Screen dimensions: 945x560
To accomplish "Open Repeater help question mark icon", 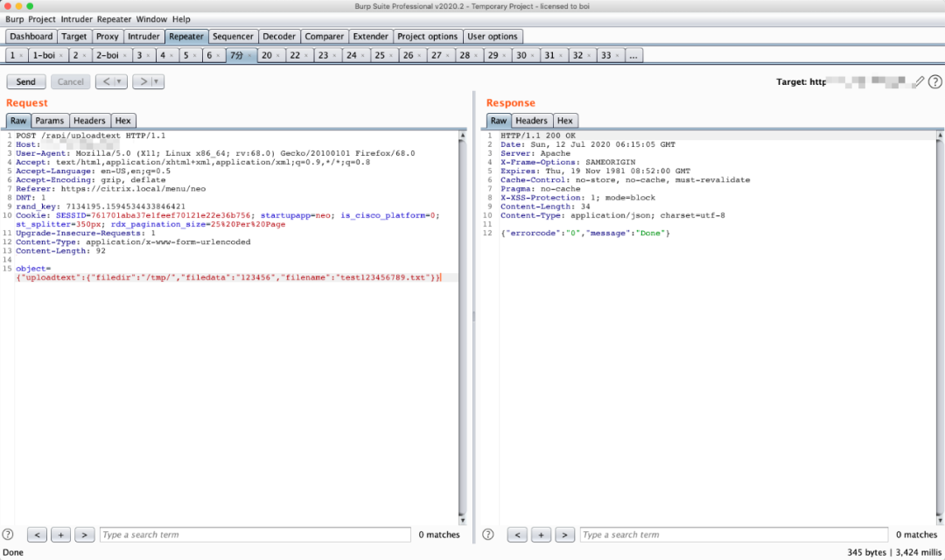I will coord(934,81).
